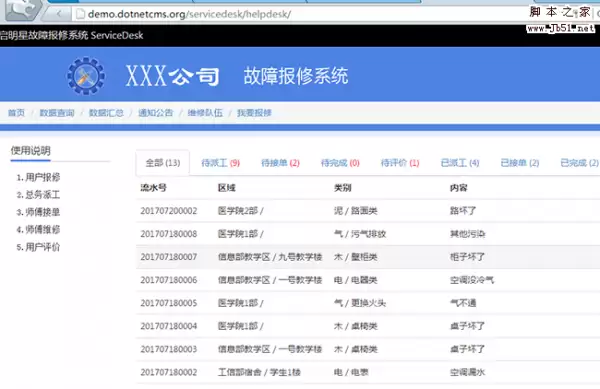600x389 pixels.
Task: Switch to the 已接单 (2) tab
Action: pyautogui.click(x=520, y=163)
